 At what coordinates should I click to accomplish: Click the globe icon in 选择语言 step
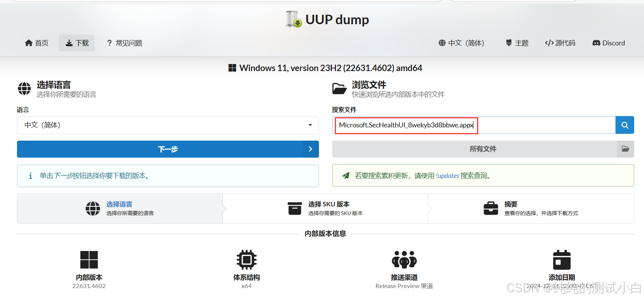click(93, 209)
